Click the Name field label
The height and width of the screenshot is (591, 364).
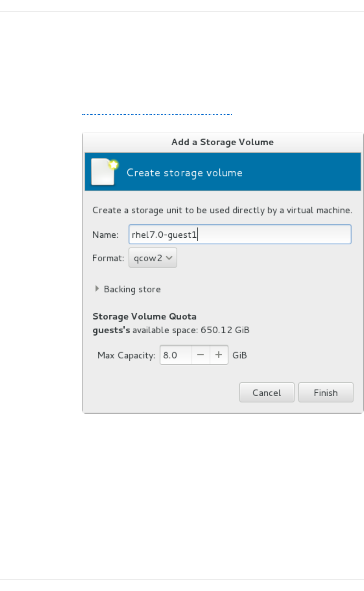point(105,235)
